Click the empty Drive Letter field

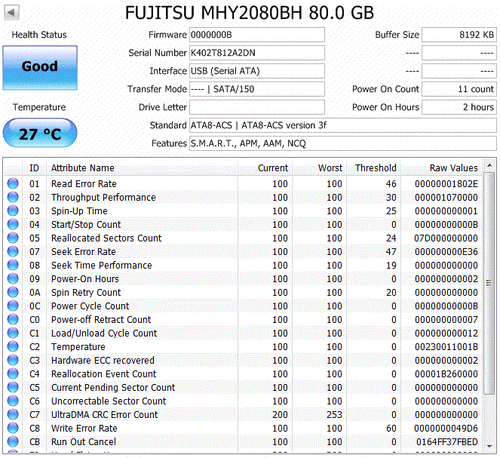click(257, 107)
